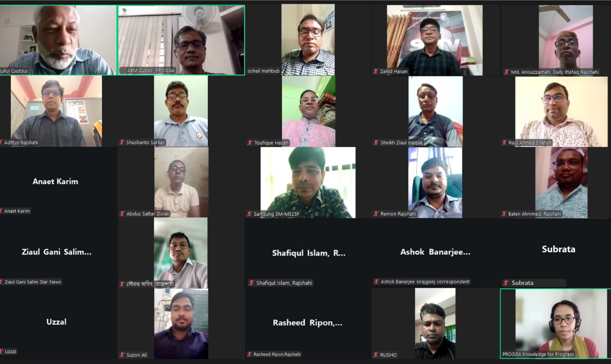This screenshot has width=611, height=364.
Task: Select PROGGA Knowledge for Progress video tile
Action: [556, 324]
